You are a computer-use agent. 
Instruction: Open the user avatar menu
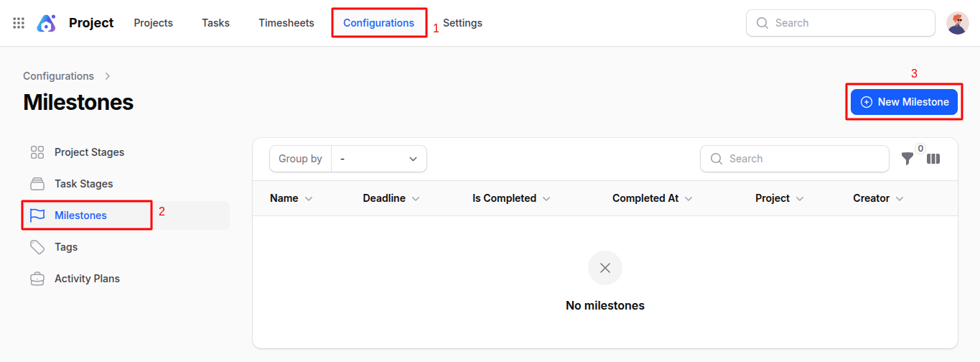pos(957,23)
